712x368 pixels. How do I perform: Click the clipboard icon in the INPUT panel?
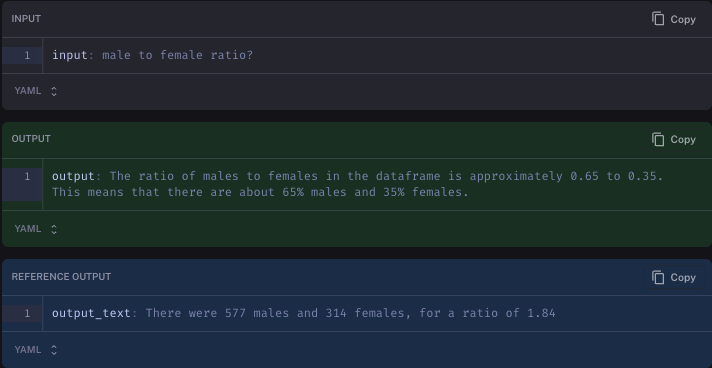click(658, 19)
